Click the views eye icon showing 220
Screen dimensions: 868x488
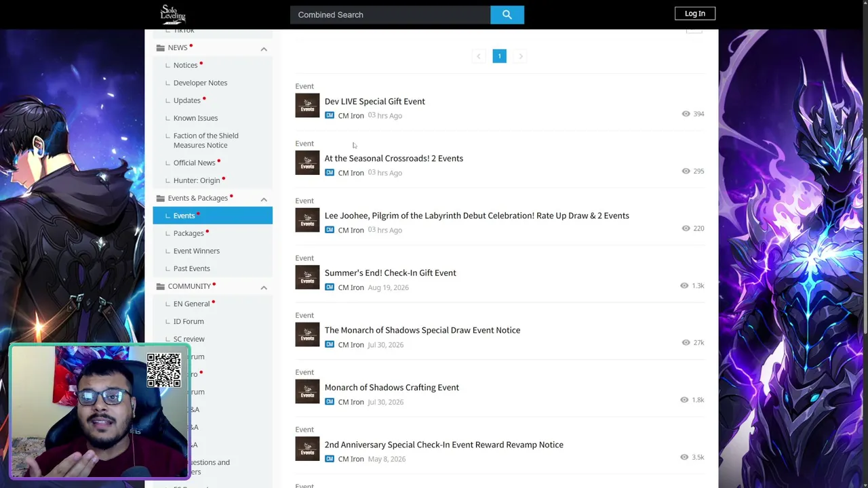pyautogui.click(x=686, y=228)
